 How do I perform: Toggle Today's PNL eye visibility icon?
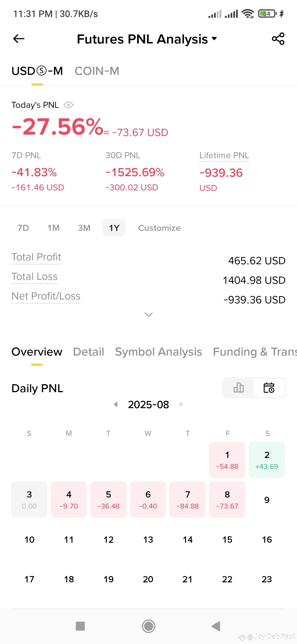[x=68, y=105]
